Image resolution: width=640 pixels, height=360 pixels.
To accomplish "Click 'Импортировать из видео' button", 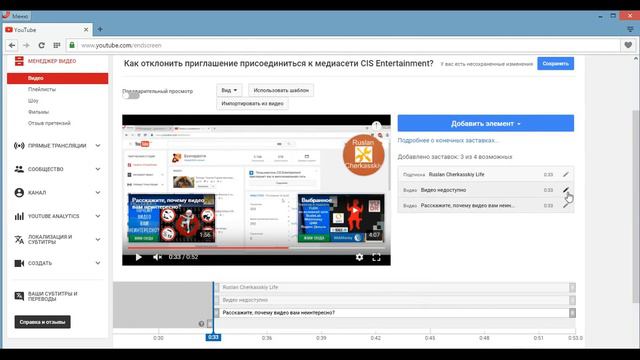I will (252, 104).
